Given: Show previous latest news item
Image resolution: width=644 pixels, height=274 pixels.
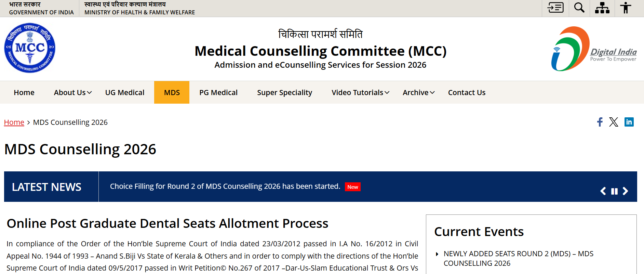Looking at the screenshot, I should [x=603, y=191].
